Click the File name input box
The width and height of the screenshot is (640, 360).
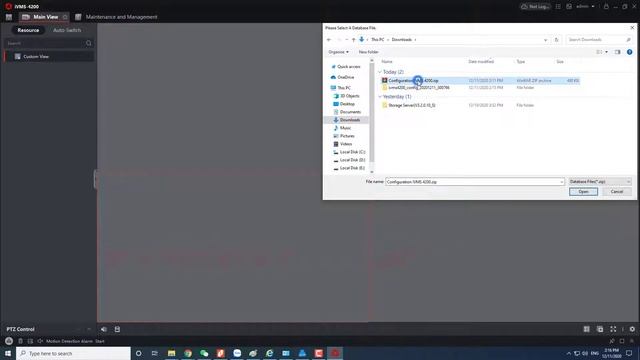point(475,182)
